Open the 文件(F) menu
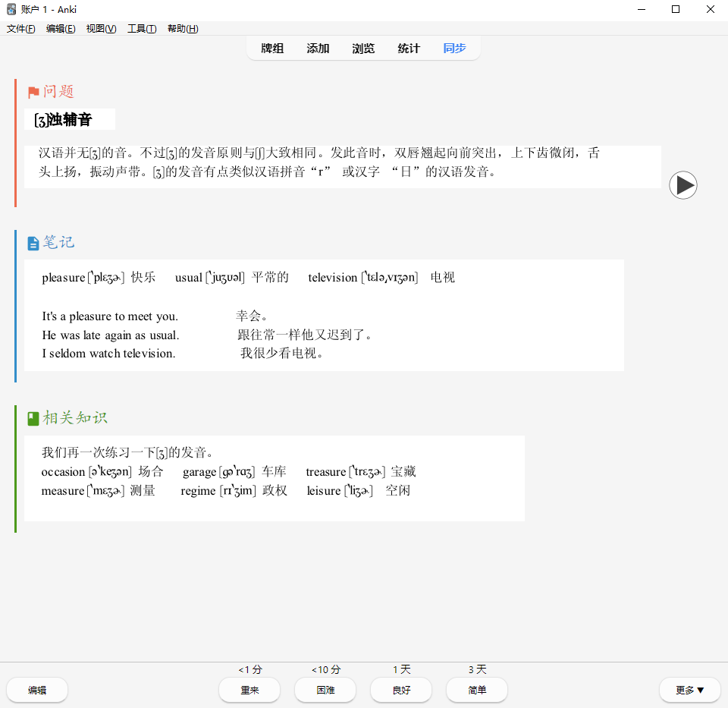The image size is (728, 708). pos(21,29)
